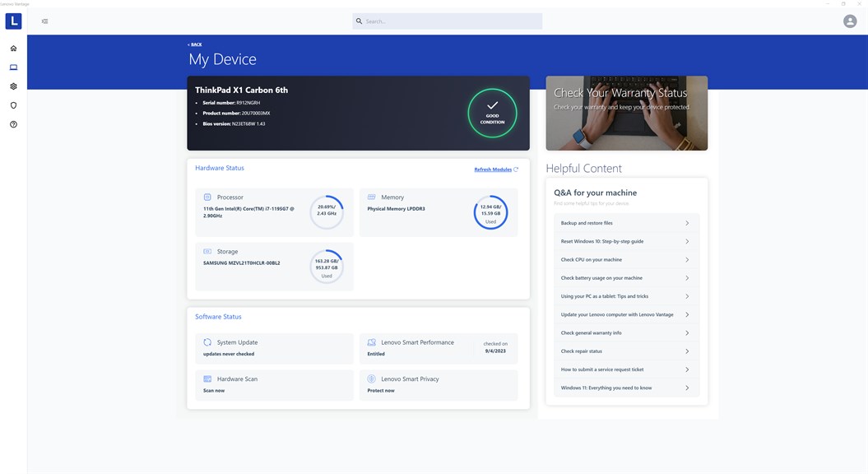This screenshot has height=474, width=868.
Task: Open the user account profile icon
Action: click(x=850, y=21)
